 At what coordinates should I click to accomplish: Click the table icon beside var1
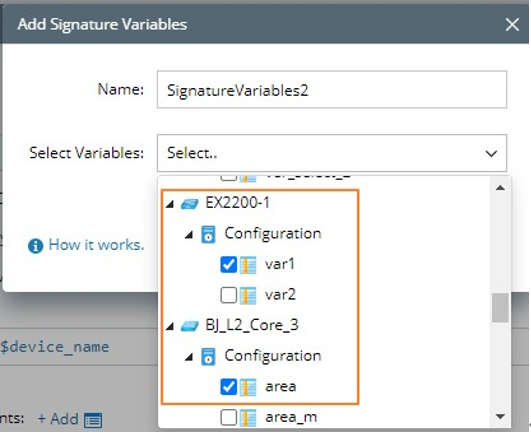click(248, 265)
